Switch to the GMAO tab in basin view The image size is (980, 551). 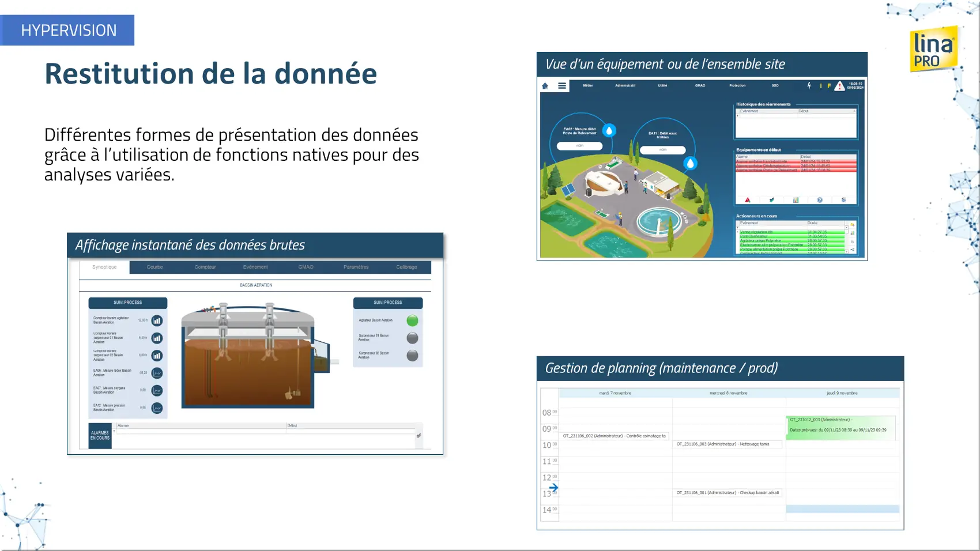[x=306, y=267]
